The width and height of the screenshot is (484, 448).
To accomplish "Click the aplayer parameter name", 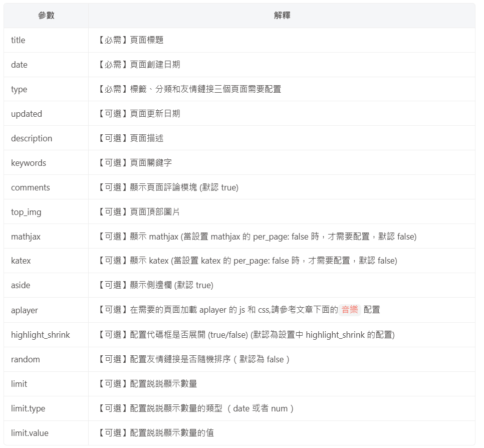I will [25, 310].
